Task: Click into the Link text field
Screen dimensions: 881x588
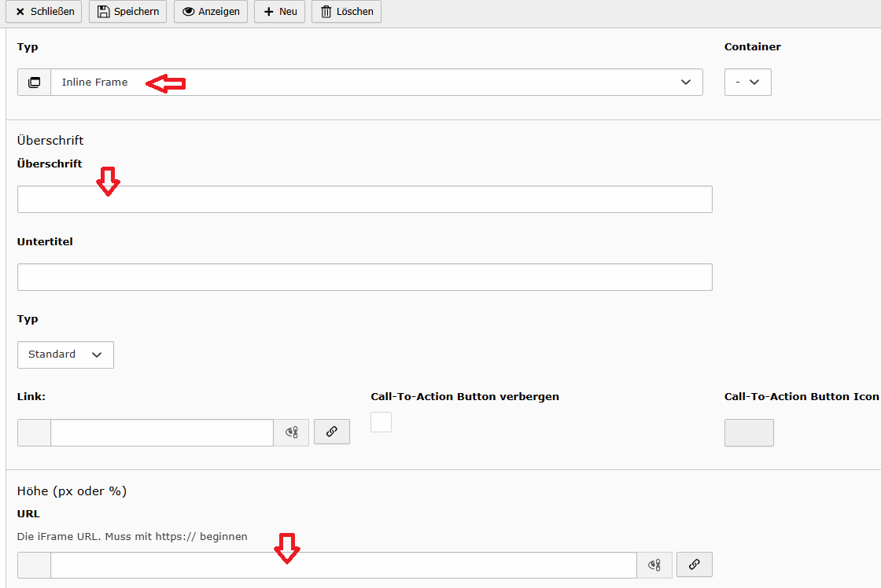Action: 161,432
